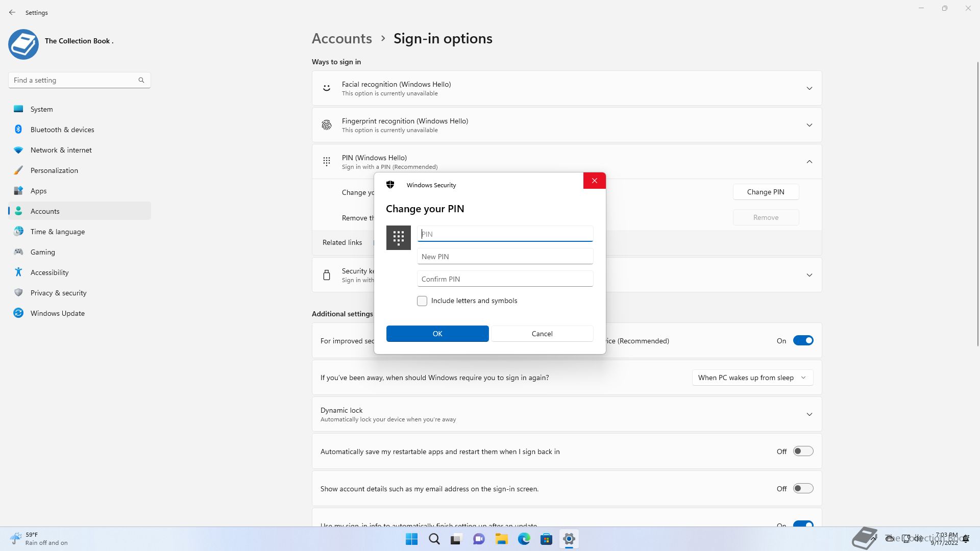
Task: Click the Privacy & security shield icon
Action: pos(18,292)
